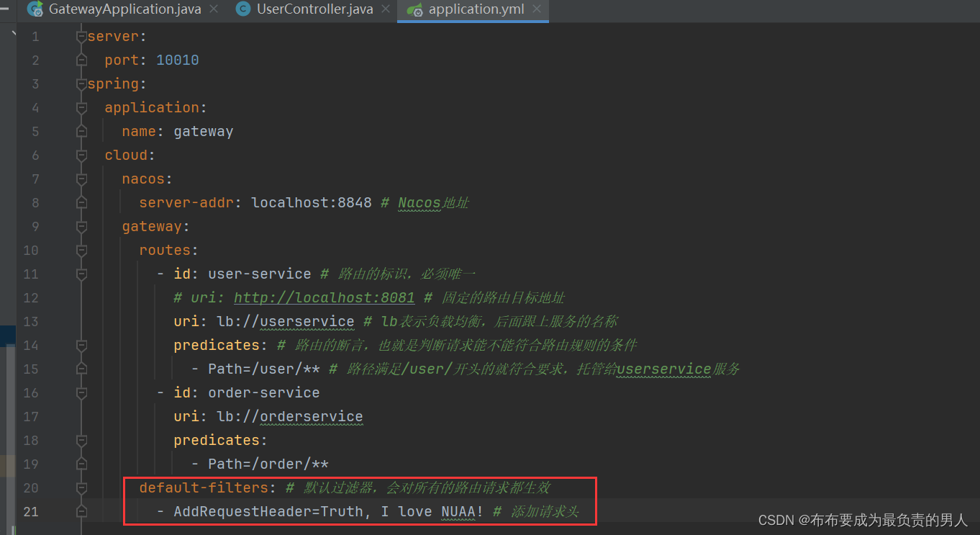Click line number 20 in the gutter

pos(31,487)
